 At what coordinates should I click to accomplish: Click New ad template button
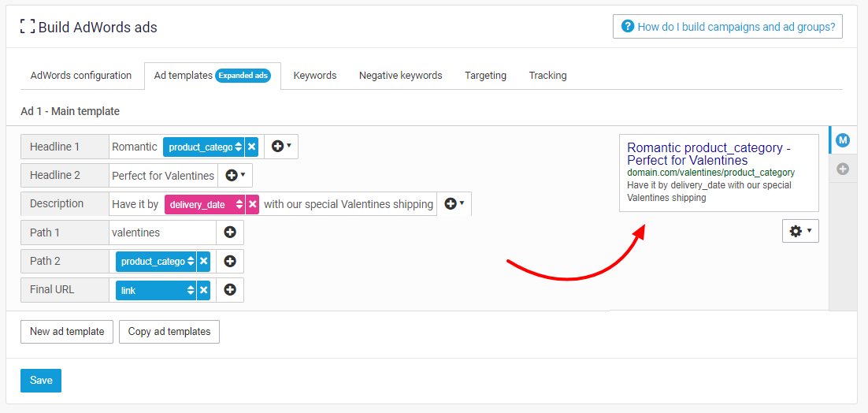[x=67, y=332]
